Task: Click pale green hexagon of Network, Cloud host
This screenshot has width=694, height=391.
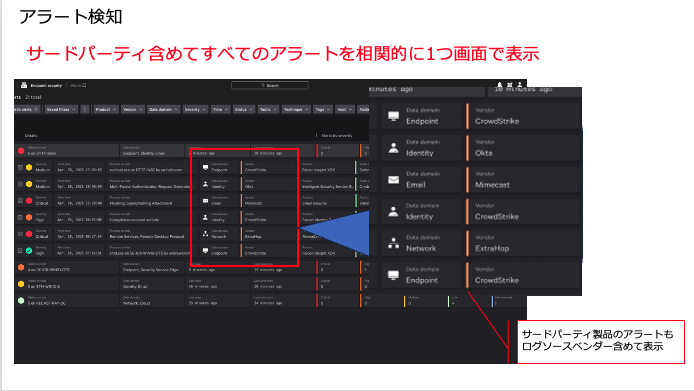Action: 21,301
